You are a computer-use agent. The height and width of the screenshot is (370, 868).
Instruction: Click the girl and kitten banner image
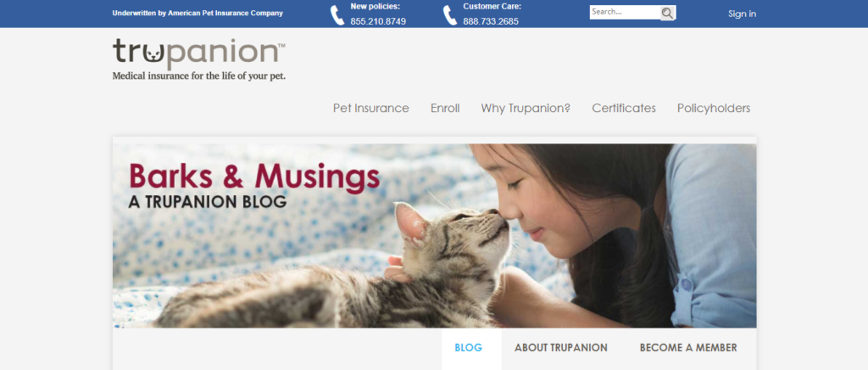[x=435, y=236]
